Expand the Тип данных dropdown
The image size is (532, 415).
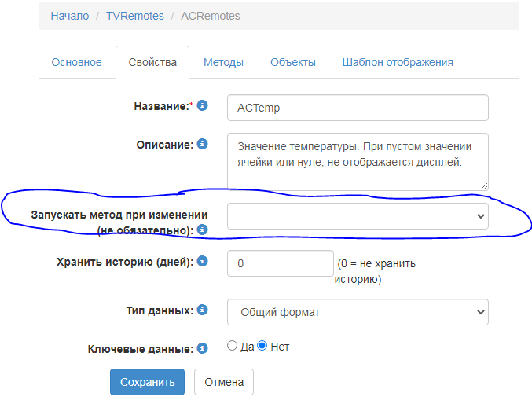pos(358,312)
